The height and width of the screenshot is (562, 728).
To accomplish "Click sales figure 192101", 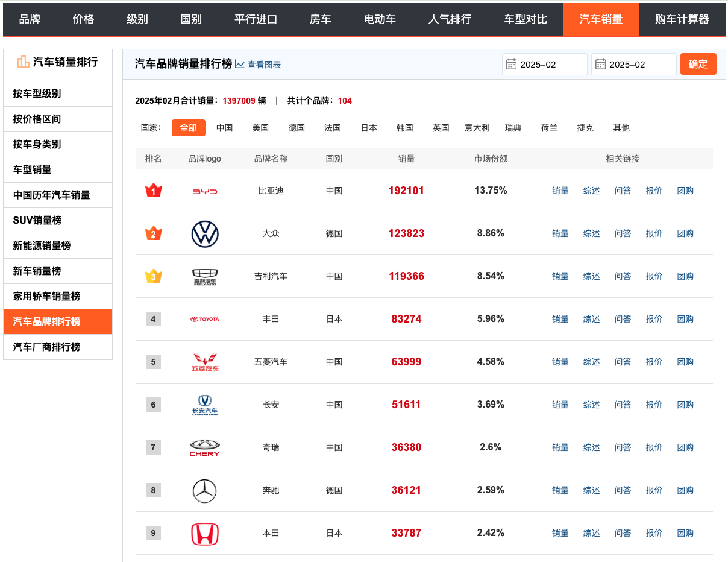I will [406, 191].
